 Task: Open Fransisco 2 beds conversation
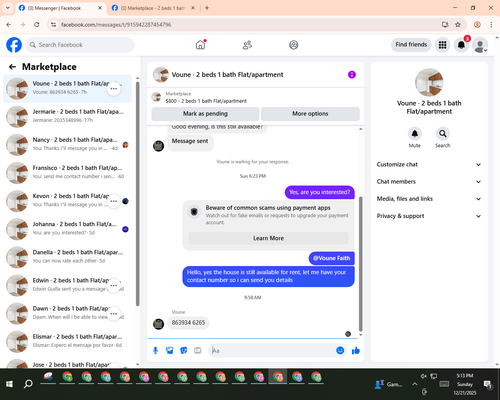coord(67,173)
